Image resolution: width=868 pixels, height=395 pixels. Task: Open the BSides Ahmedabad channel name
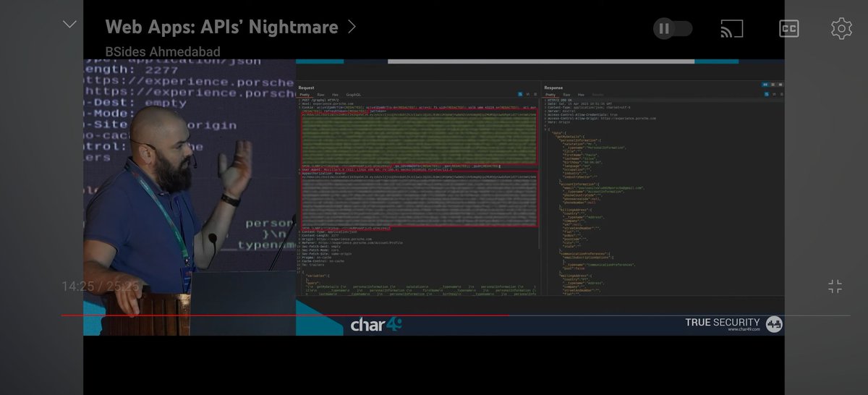tap(163, 51)
